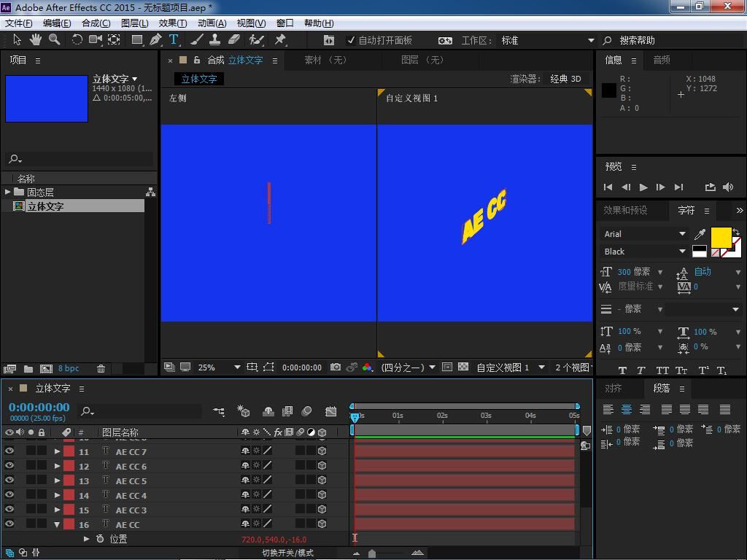Viewport: 747px width, 560px height.
Task: Open the 动画(A) menu
Action: point(212,23)
